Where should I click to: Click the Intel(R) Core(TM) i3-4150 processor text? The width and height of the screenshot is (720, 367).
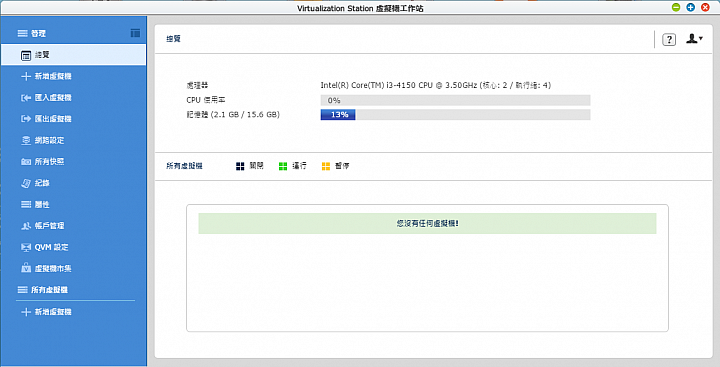coord(435,85)
